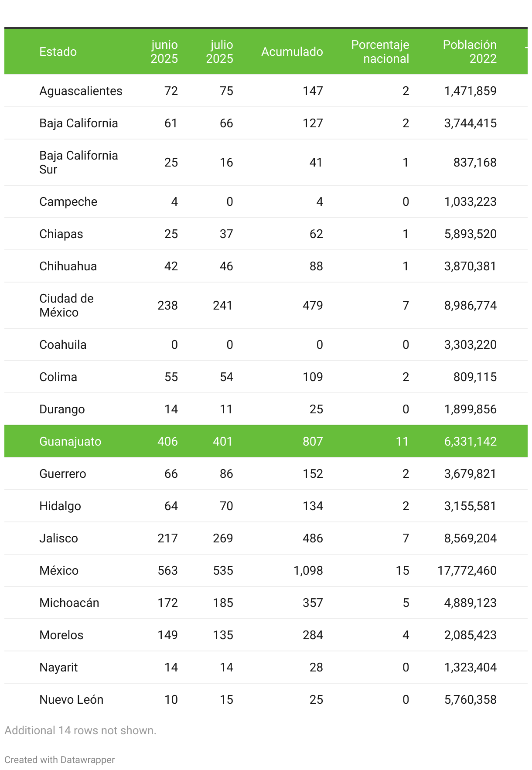Select the Campeche state cell

click(68, 202)
